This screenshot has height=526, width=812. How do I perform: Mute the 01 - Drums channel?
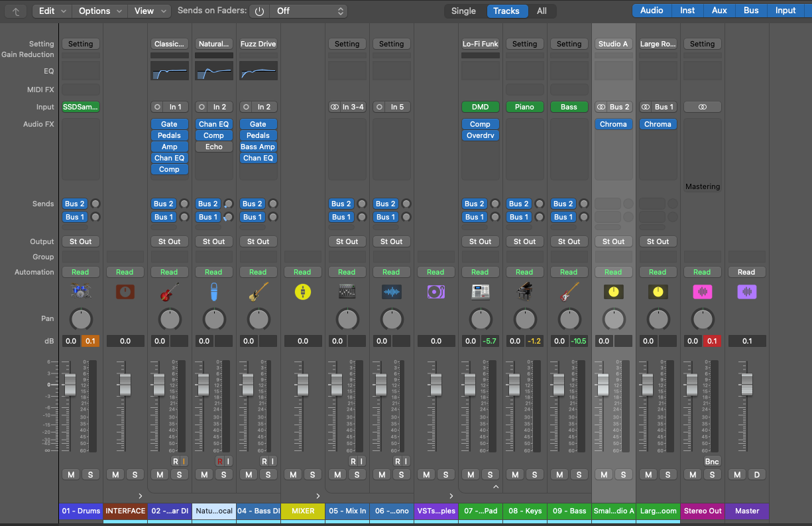click(70, 474)
